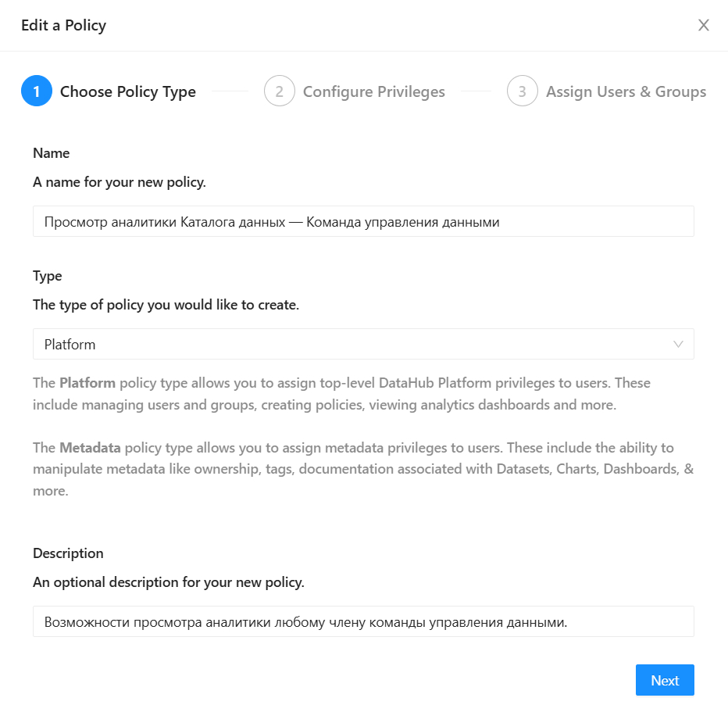Open the Type dropdown showing Platform

click(352, 344)
